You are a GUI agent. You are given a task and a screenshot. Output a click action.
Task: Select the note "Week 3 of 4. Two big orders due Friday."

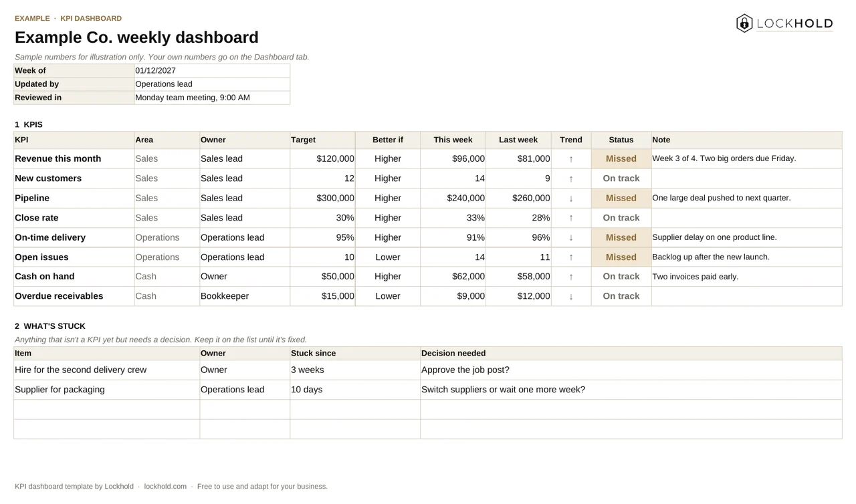point(724,159)
